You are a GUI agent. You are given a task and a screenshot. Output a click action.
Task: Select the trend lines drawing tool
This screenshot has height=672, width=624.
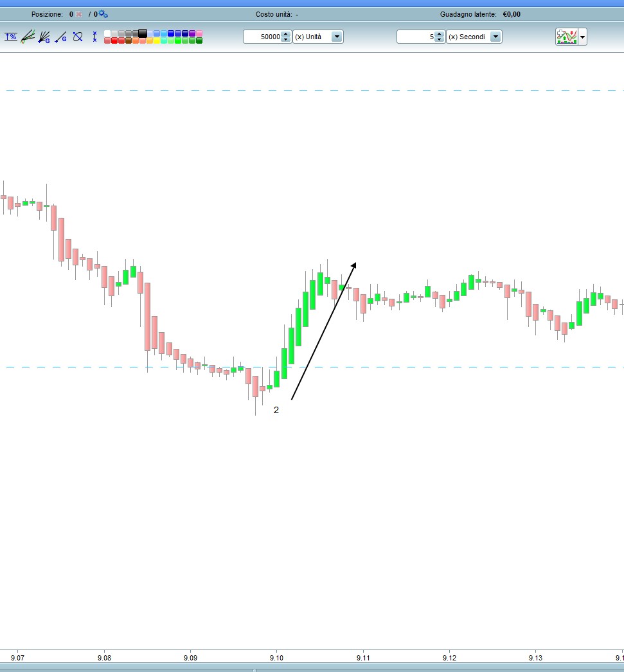tap(28, 37)
